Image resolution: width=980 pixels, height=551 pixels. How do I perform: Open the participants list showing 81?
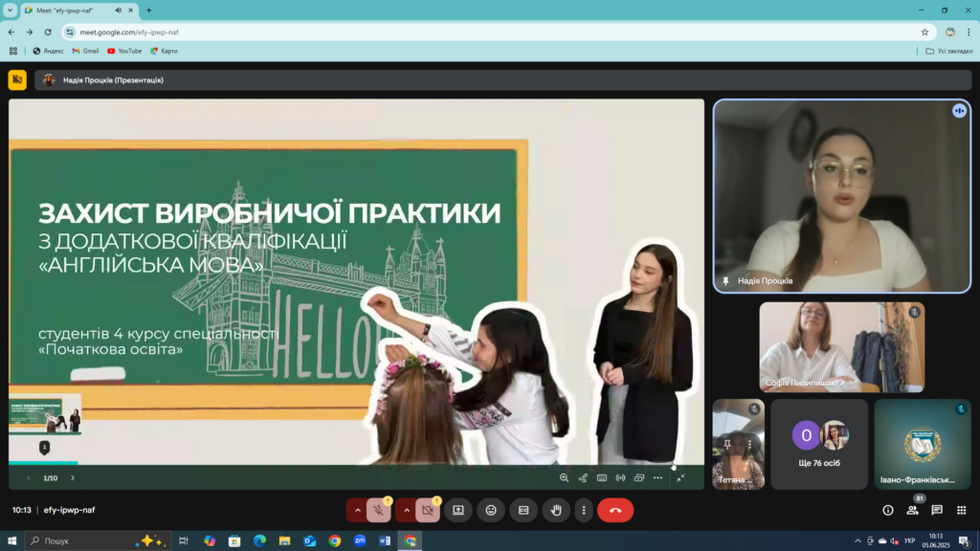[912, 511]
